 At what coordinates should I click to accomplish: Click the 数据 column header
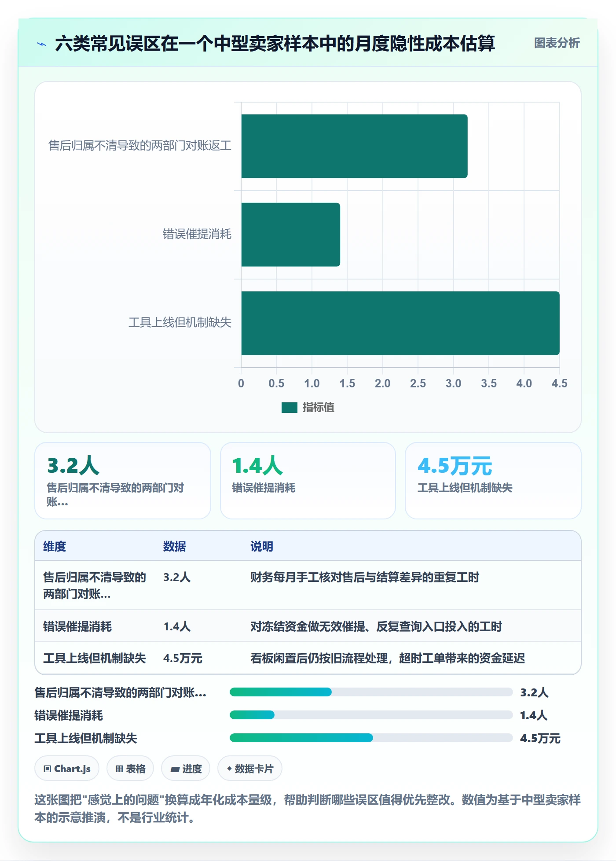174,546
